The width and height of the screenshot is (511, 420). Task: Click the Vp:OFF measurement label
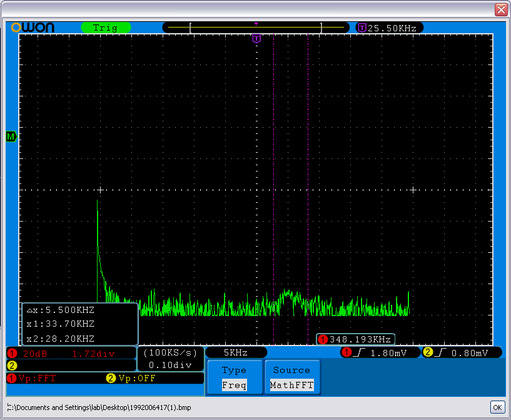[137, 379]
